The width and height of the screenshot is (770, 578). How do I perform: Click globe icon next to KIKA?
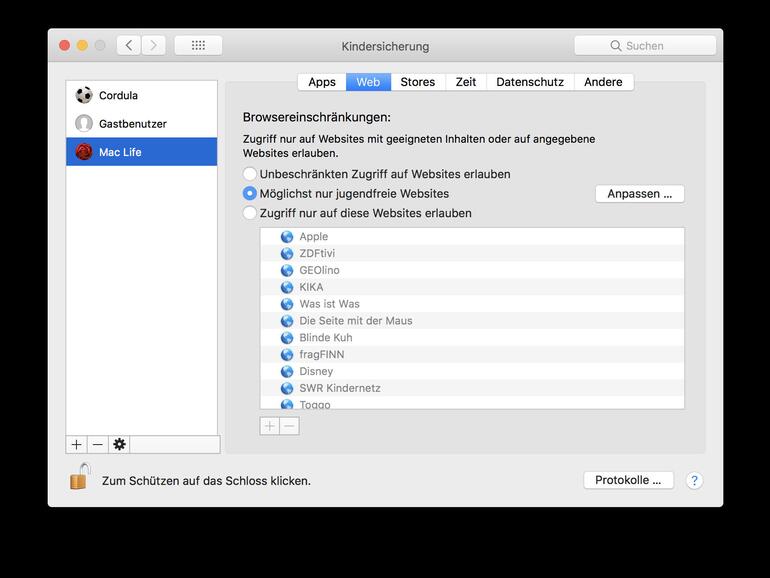tap(287, 287)
